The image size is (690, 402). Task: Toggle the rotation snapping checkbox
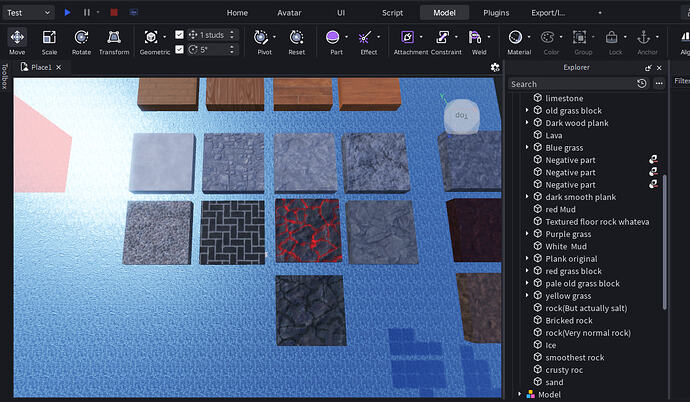[179, 49]
